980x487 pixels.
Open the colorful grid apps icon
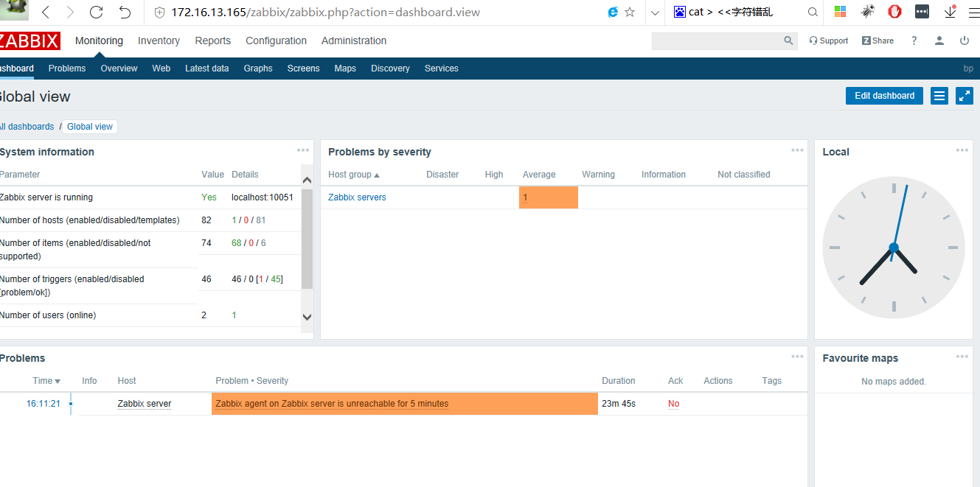[840, 12]
